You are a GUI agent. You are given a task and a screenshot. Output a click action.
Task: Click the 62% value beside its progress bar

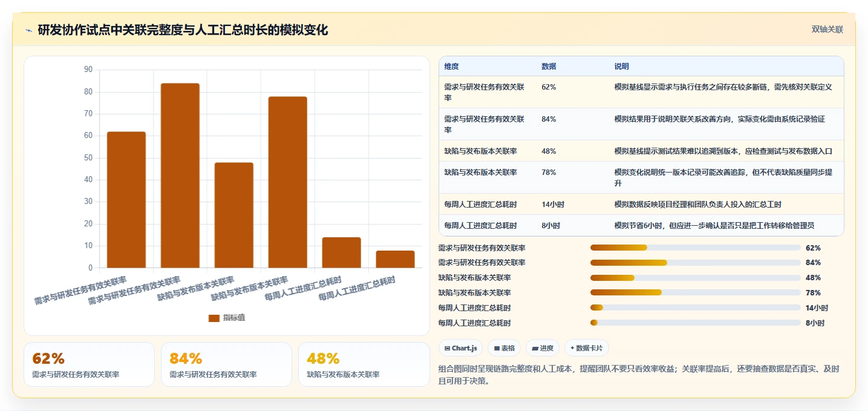(x=813, y=248)
